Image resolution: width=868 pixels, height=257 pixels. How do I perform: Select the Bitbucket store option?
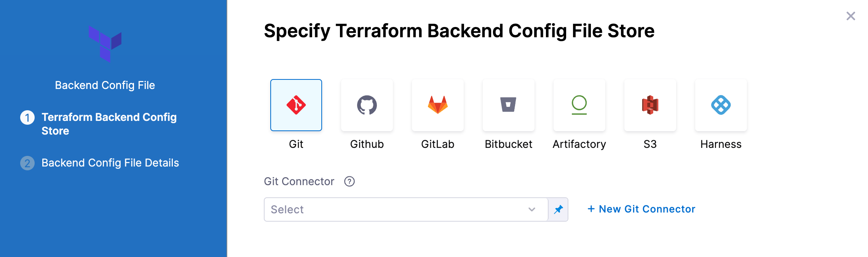pyautogui.click(x=509, y=105)
